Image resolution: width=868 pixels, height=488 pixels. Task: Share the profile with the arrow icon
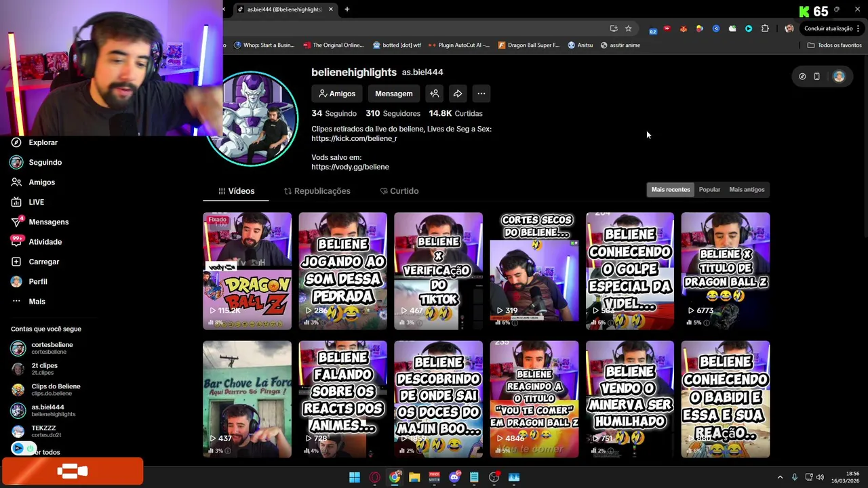coord(458,94)
